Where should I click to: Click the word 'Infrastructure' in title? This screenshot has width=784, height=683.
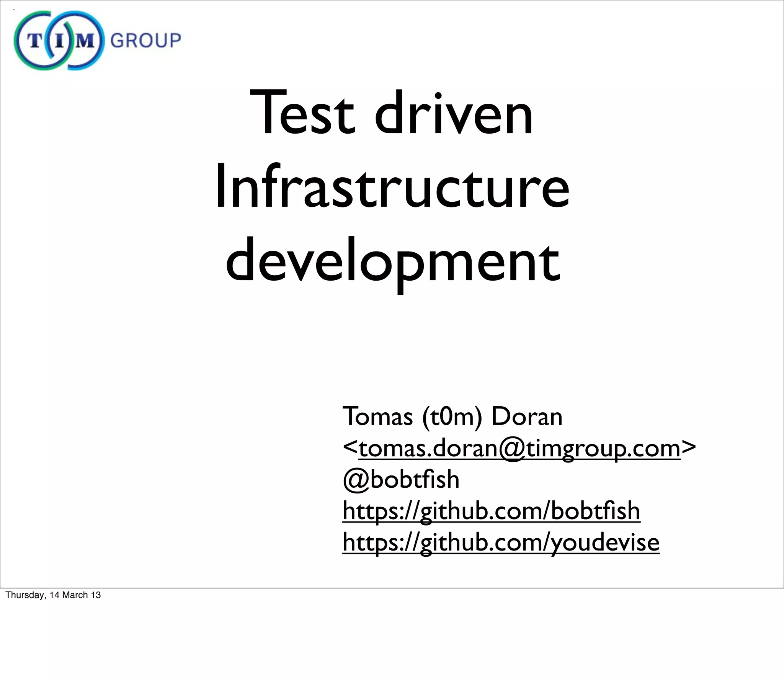click(x=392, y=186)
